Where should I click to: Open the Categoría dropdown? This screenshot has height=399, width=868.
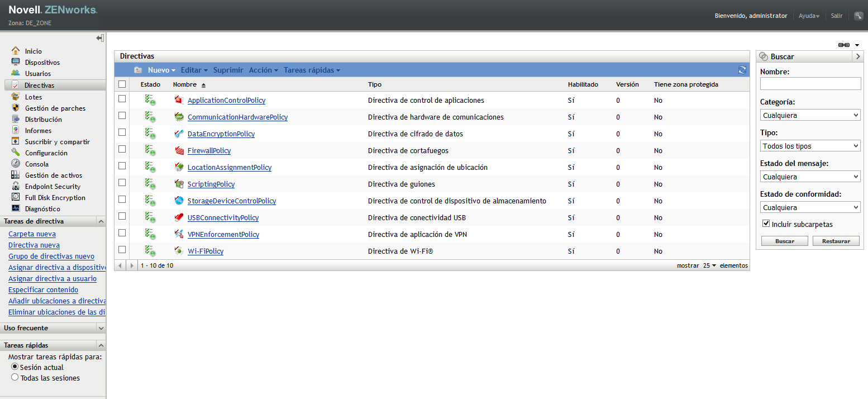click(x=810, y=115)
